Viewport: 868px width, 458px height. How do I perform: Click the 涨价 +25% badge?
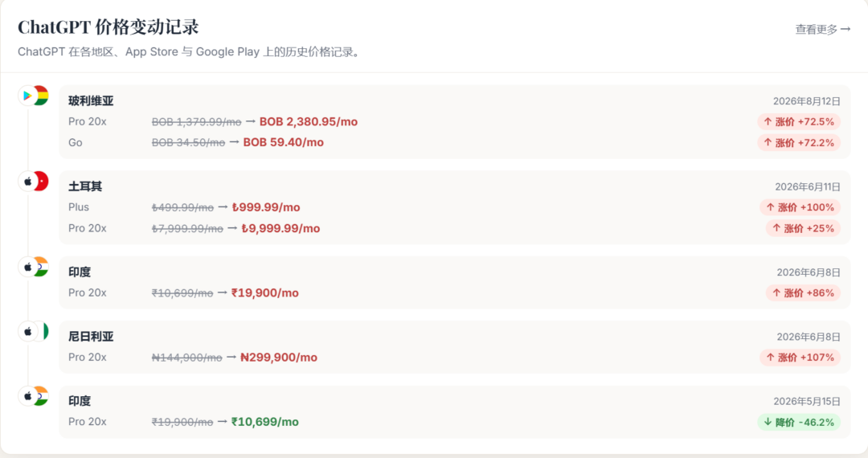coord(803,228)
